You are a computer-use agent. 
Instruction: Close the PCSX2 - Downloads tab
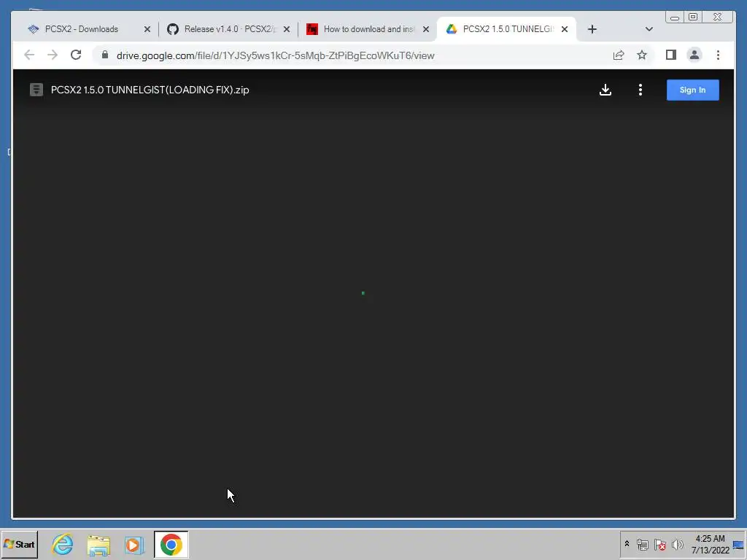pos(147,29)
